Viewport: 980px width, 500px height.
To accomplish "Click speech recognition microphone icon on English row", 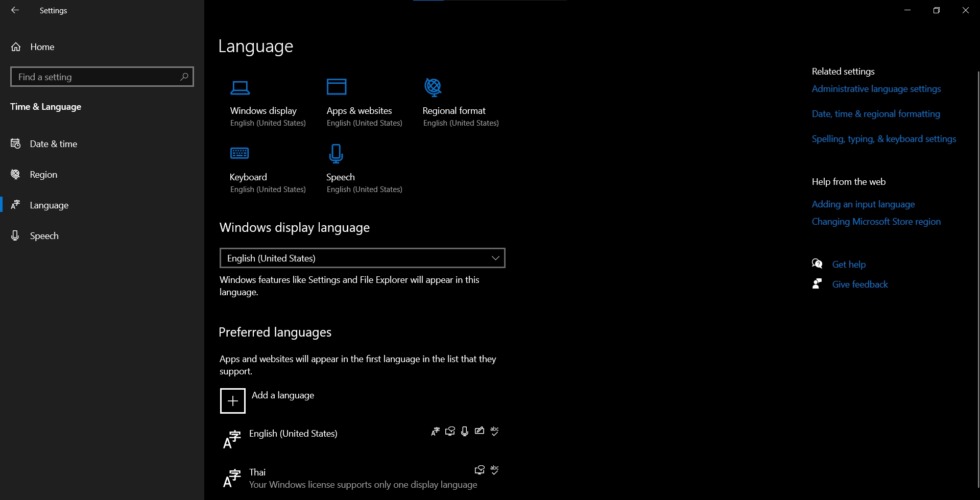I will click(x=464, y=431).
